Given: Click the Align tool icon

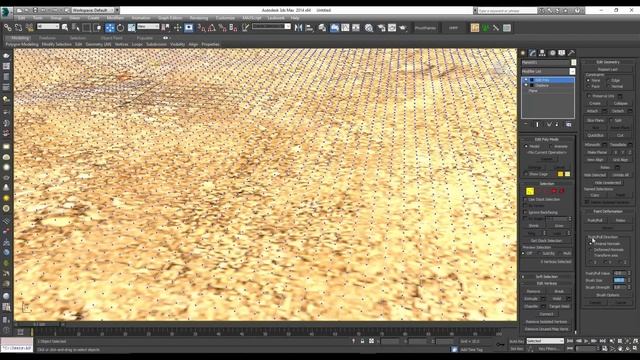Looking at the screenshot, I should [x=309, y=28].
